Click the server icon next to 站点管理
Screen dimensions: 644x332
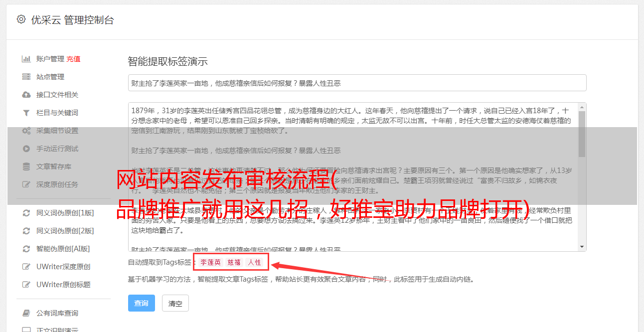click(x=26, y=77)
